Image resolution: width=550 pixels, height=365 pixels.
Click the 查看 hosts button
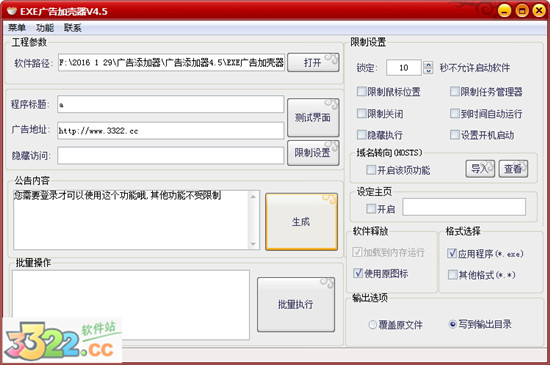tap(513, 169)
